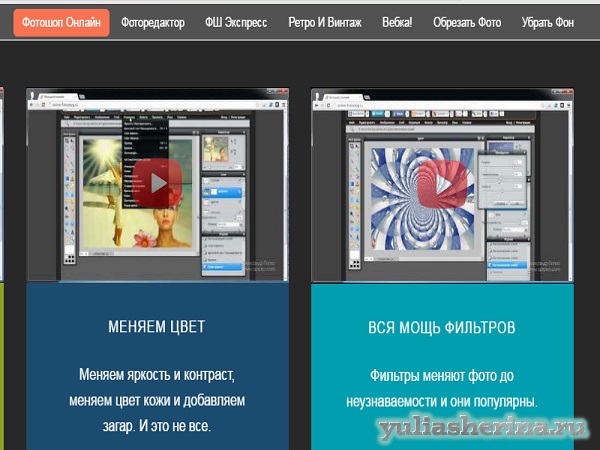Play the Меняем Цвет video
Viewport: 600px width, 450px height.
click(x=158, y=183)
